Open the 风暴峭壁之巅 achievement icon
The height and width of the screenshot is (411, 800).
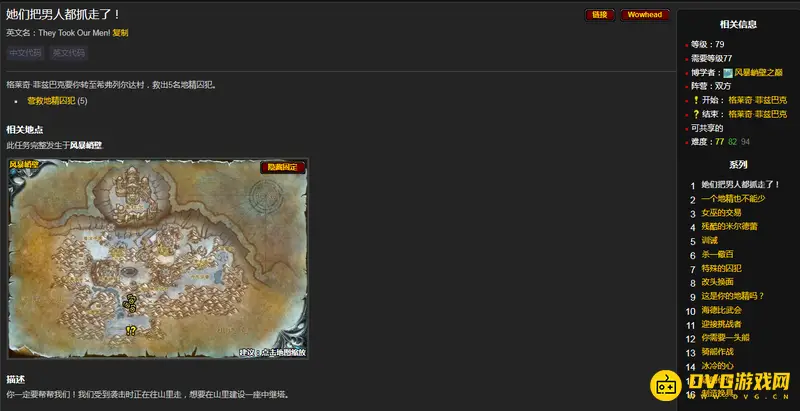point(728,73)
